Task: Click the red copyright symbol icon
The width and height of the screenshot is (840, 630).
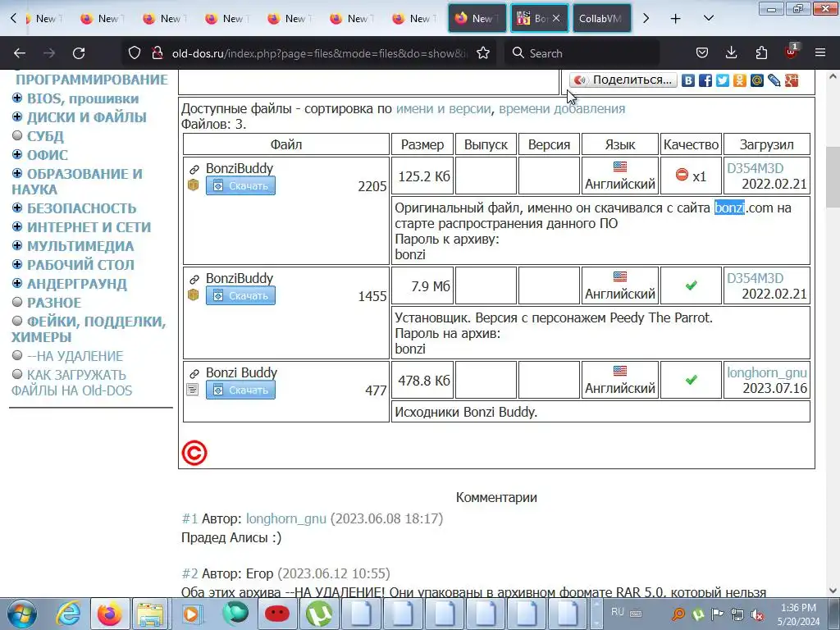Action: point(194,453)
